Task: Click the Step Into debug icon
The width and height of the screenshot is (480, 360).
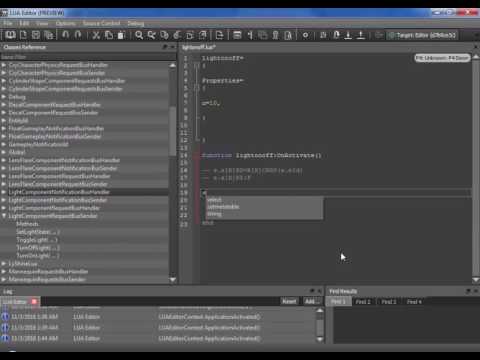Action: [348, 35]
